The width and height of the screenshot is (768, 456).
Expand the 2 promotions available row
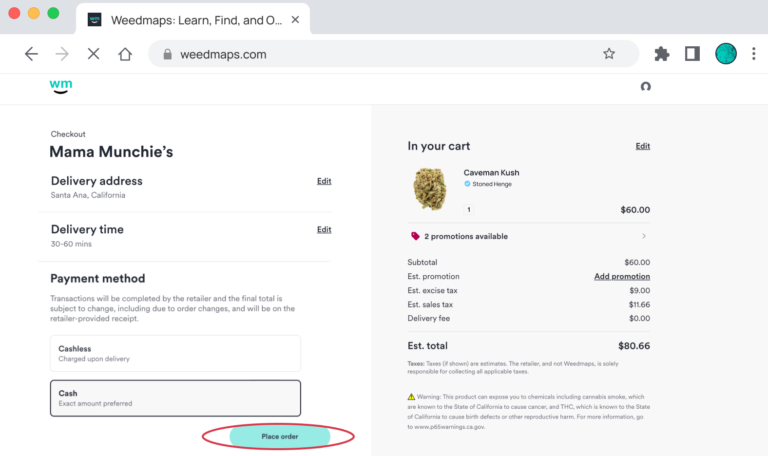[528, 236]
